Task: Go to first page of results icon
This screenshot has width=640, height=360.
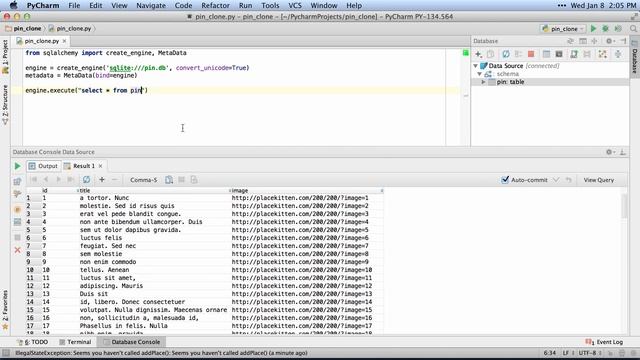Action: tap(33, 180)
